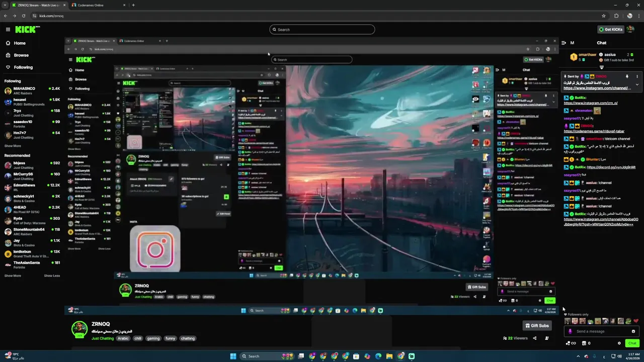Open hexawi followed channel
The width and height of the screenshot is (644, 362).
pos(32,102)
